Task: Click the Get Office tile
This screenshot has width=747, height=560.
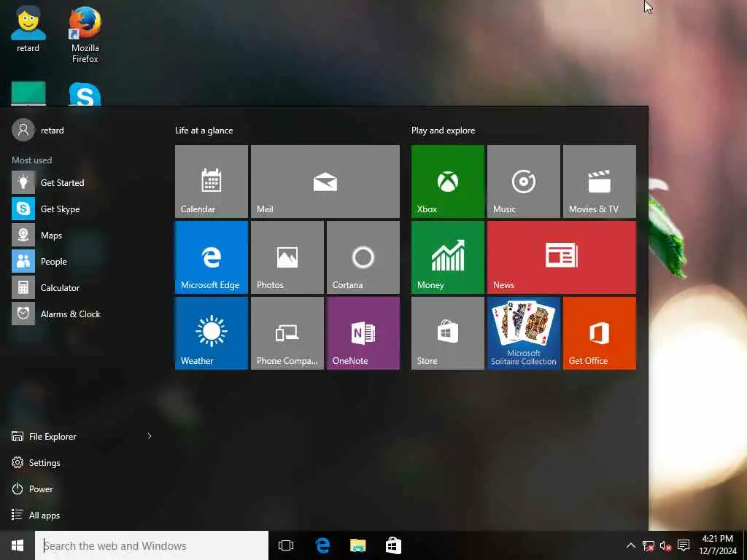Action: click(x=600, y=332)
